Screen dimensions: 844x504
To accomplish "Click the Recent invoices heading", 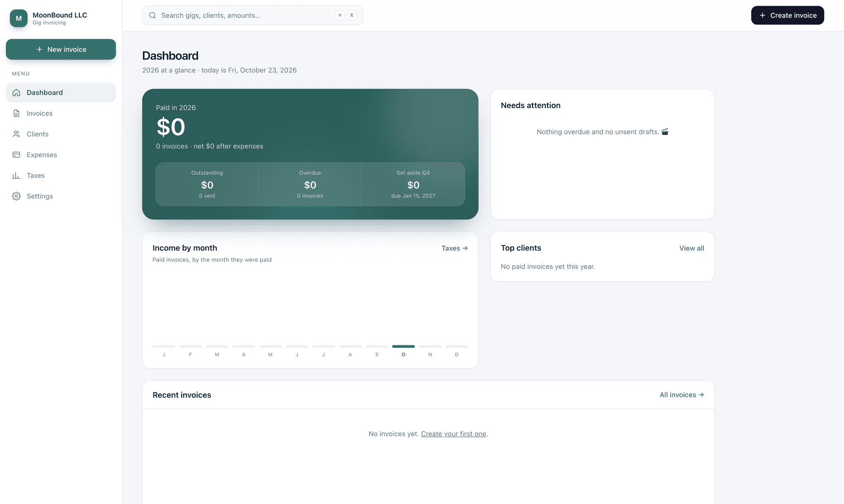I will pos(182,395).
